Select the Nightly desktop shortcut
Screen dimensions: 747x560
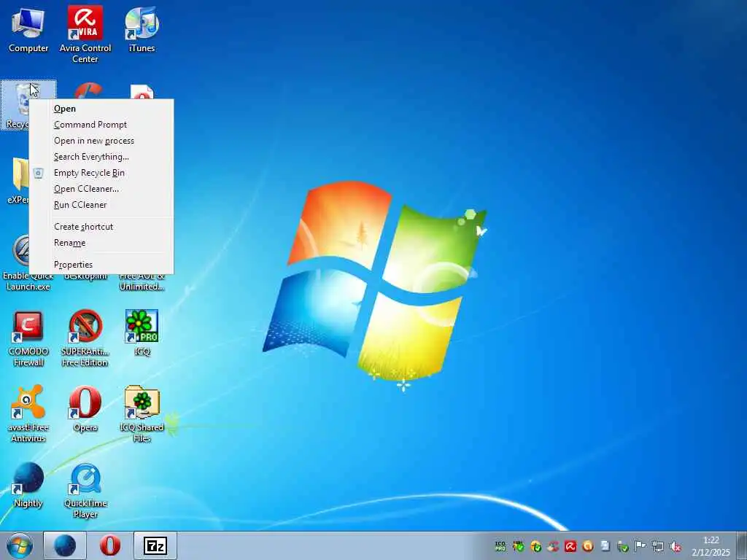(28, 485)
